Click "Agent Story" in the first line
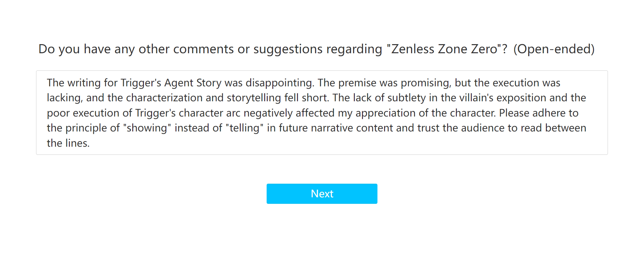The width and height of the screenshot is (644, 259). (193, 83)
